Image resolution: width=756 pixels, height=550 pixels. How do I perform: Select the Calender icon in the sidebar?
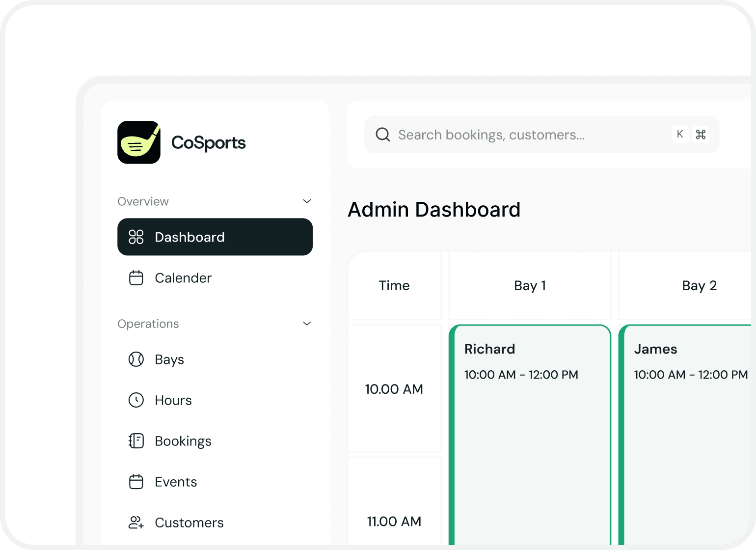coord(136,277)
